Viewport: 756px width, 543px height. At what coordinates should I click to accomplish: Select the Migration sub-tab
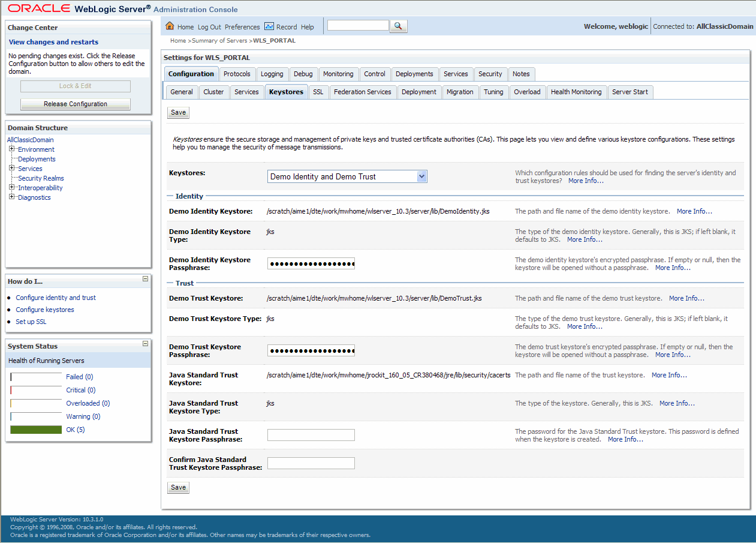(x=460, y=92)
